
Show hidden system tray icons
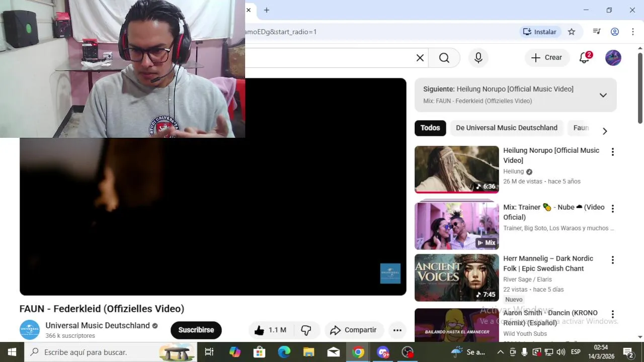click(x=500, y=352)
